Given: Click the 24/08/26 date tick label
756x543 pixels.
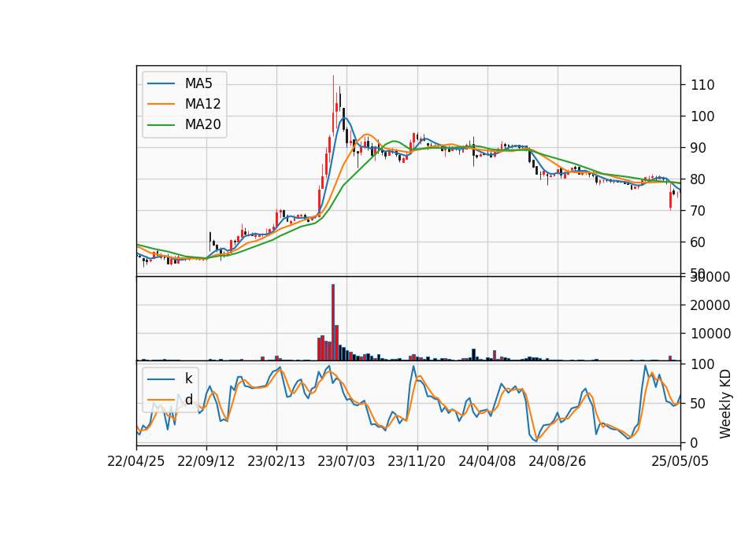Looking at the screenshot, I should point(558,461).
